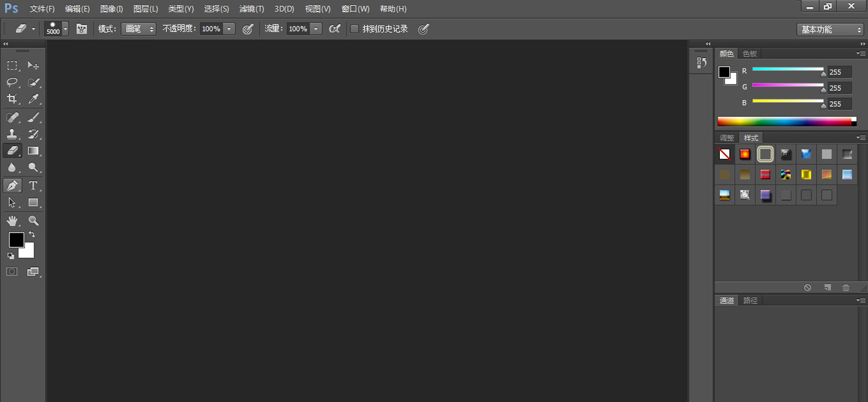
Task: Click the color spectrum ramp bar
Action: (x=787, y=121)
